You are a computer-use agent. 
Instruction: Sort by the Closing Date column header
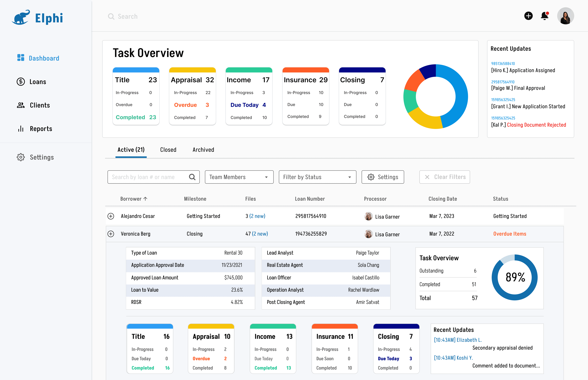443,199
